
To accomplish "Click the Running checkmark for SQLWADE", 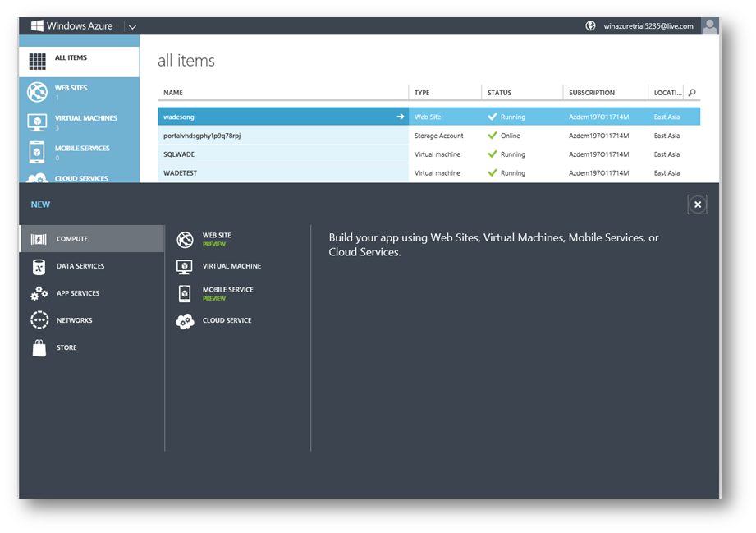I will (493, 154).
